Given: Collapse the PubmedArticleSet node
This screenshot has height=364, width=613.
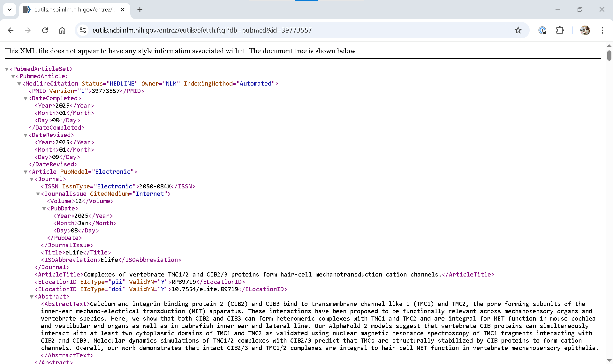Looking at the screenshot, I should [7, 69].
